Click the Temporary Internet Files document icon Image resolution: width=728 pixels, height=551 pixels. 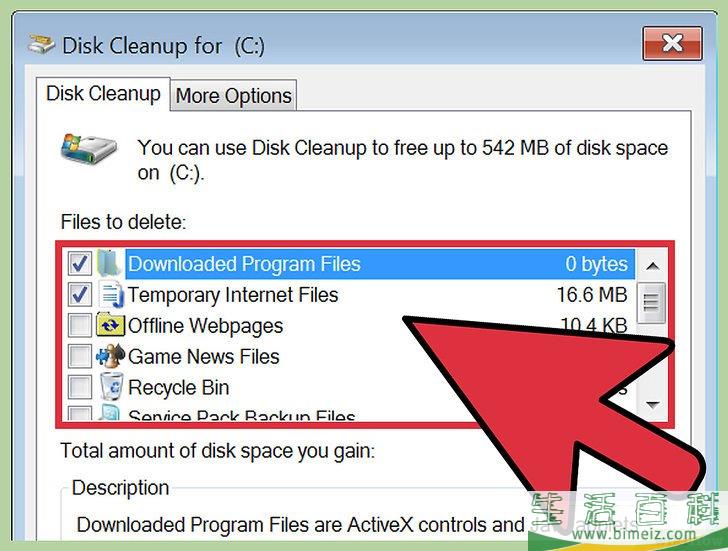pyautogui.click(x=111, y=295)
